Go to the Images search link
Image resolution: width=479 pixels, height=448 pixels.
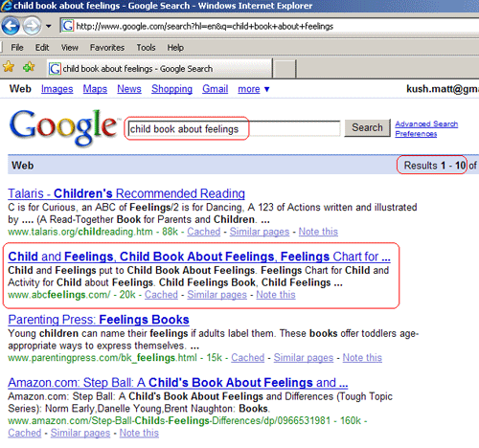tap(57, 89)
